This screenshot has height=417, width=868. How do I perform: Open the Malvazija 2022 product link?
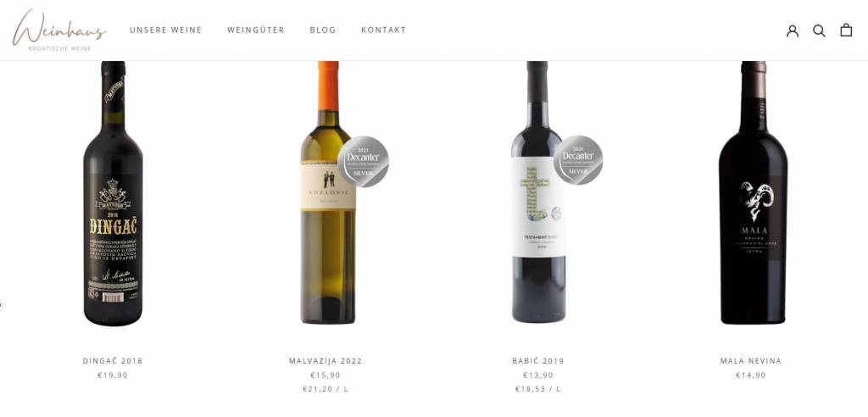click(325, 361)
